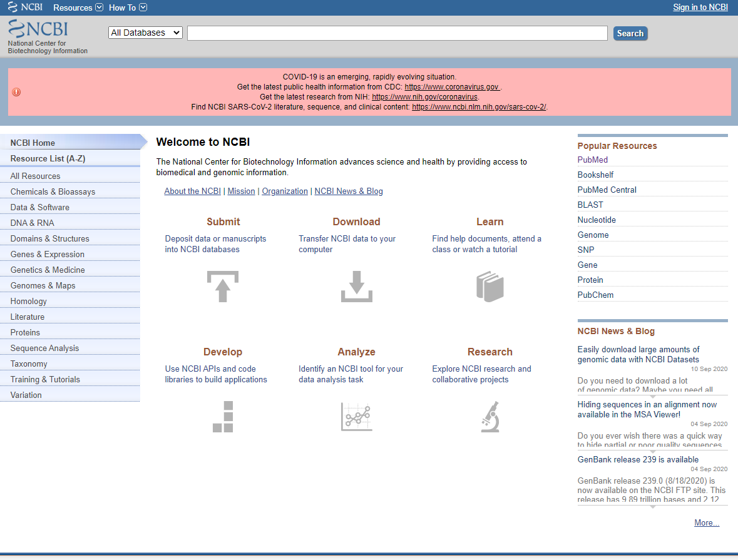Click the large NCBI National Center logo
This screenshot has height=560, width=738.
(x=47, y=37)
